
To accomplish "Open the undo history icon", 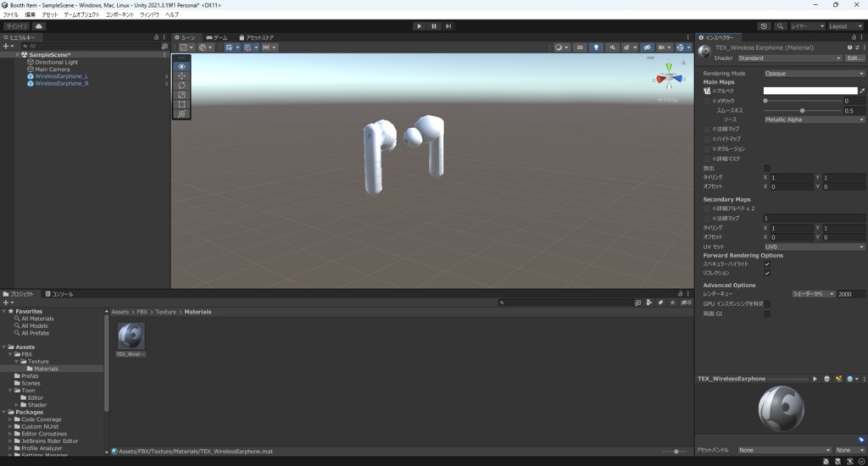I will (764, 26).
